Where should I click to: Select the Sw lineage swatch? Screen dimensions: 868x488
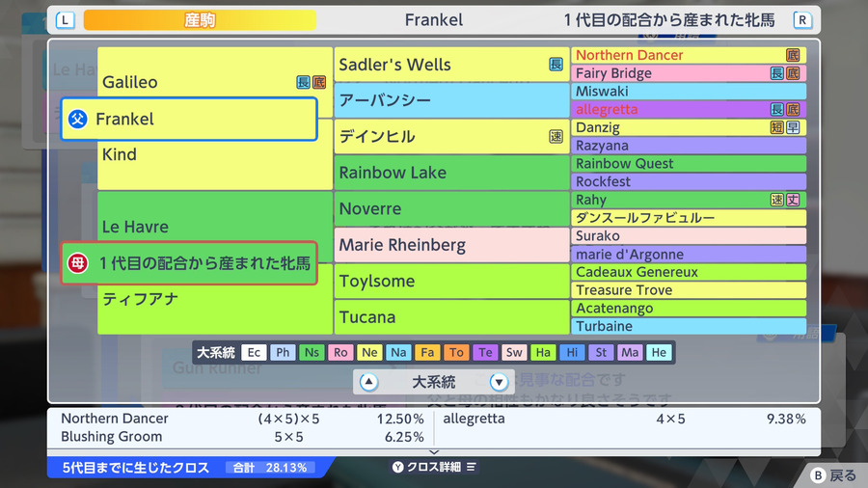(514, 352)
